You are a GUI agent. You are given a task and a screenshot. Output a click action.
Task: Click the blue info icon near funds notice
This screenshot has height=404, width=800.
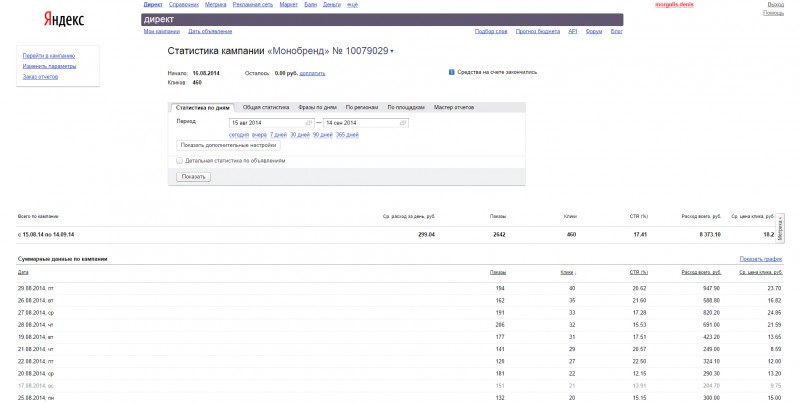(452, 72)
